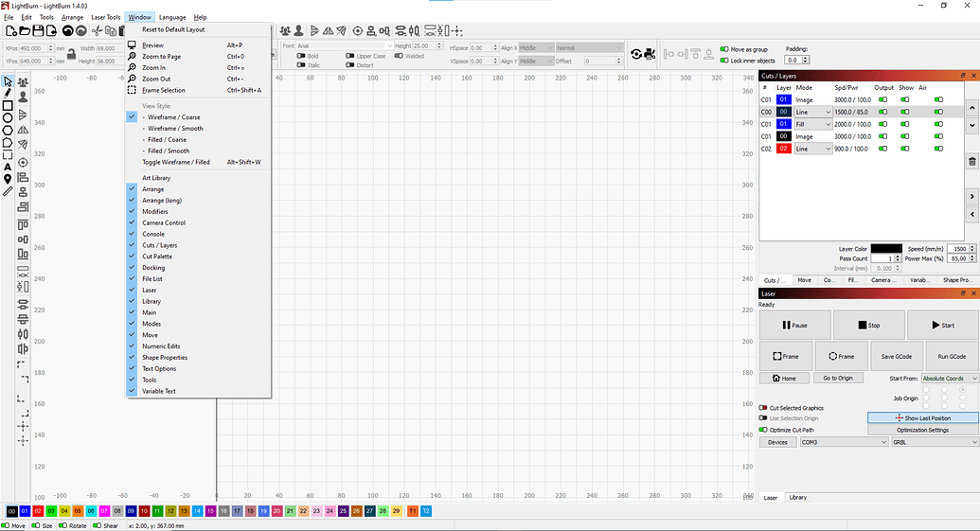The image size is (980, 531).
Task: Toggle Lock inner objects switch
Action: coord(723,61)
